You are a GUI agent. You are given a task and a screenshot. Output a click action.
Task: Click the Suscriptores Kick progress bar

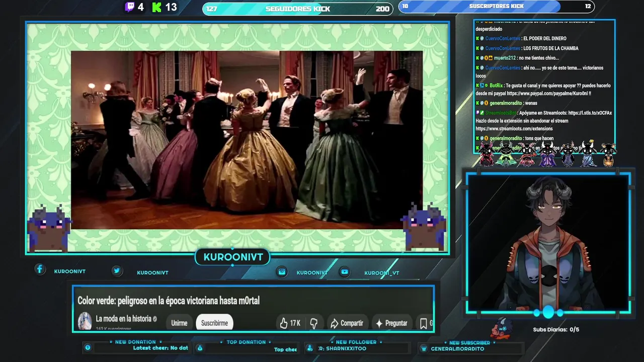click(x=497, y=7)
